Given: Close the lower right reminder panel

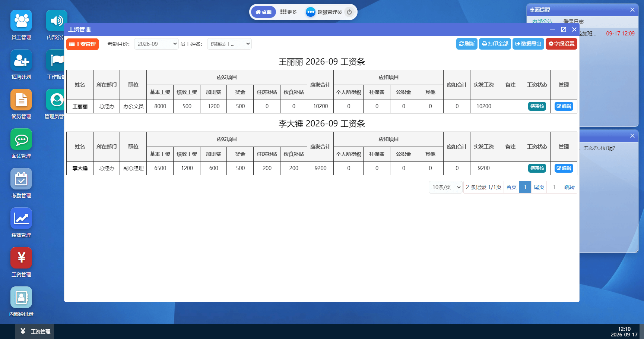Looking at the screenshot, I should pyautogui.click(x=632, y=136).
